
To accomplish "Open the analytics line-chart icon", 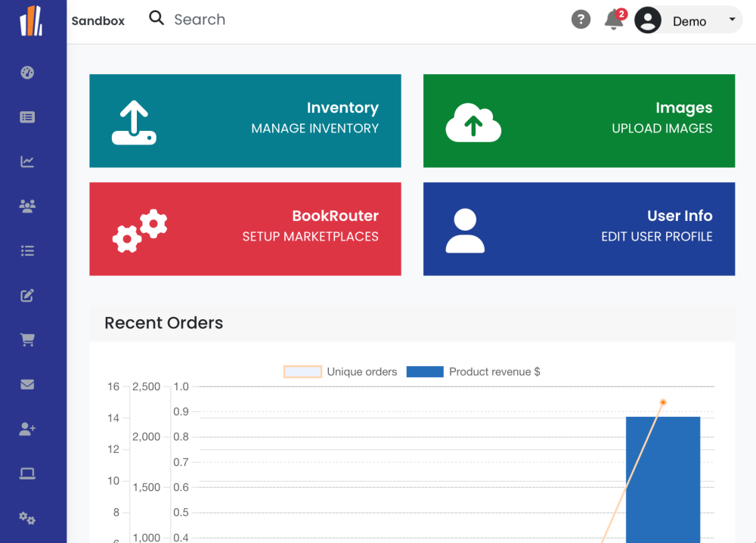I will 27,161.
